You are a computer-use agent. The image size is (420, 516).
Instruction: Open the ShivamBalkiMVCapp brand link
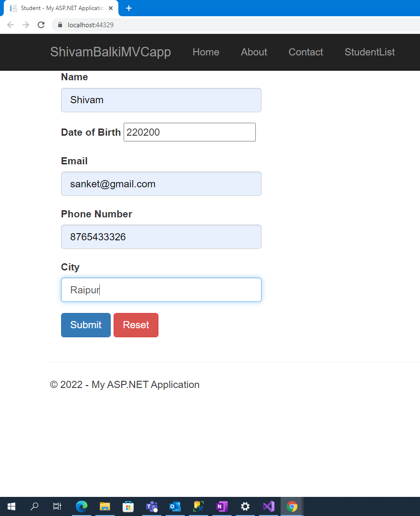coord(110,52)
